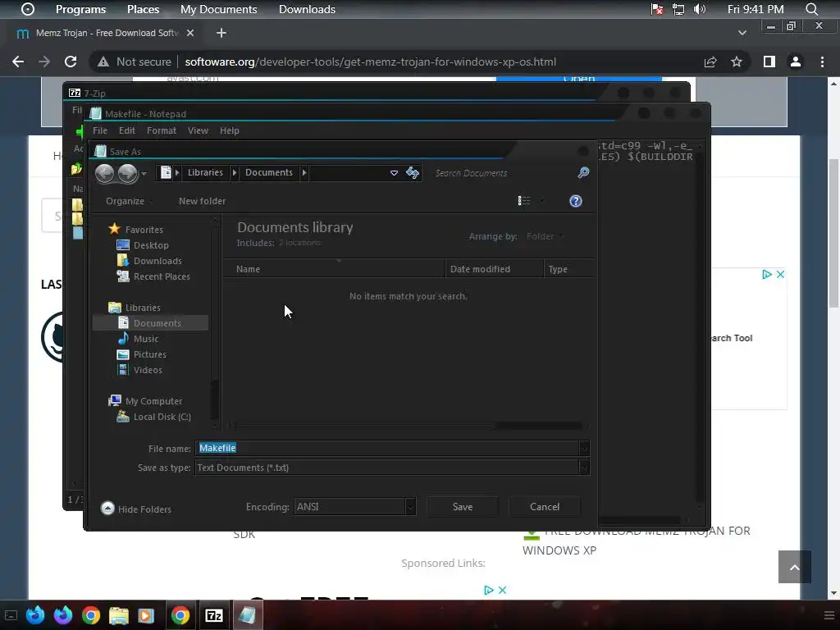Open Local Disk (C:)
The width and height of the screenshot is (840, 630).
tap(162, 417)
